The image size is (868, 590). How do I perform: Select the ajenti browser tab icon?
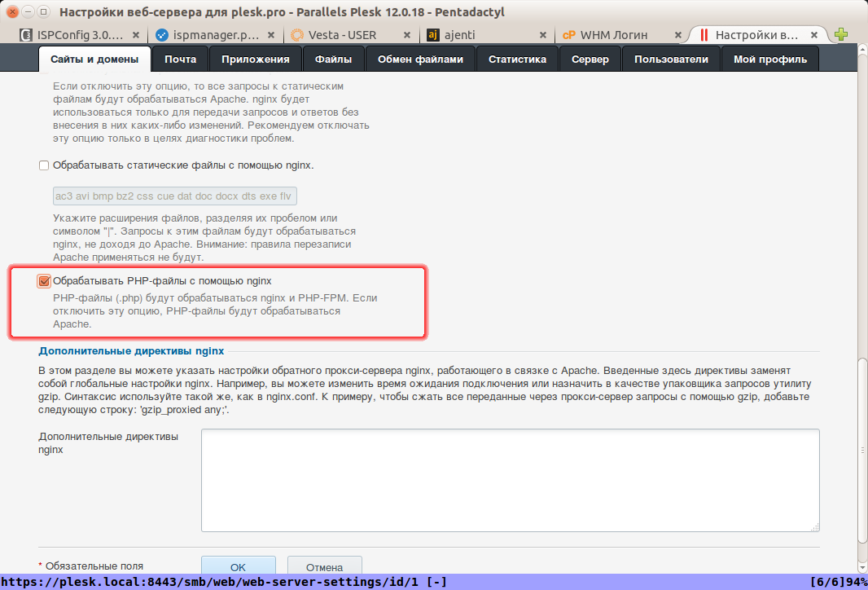point(432,35)
